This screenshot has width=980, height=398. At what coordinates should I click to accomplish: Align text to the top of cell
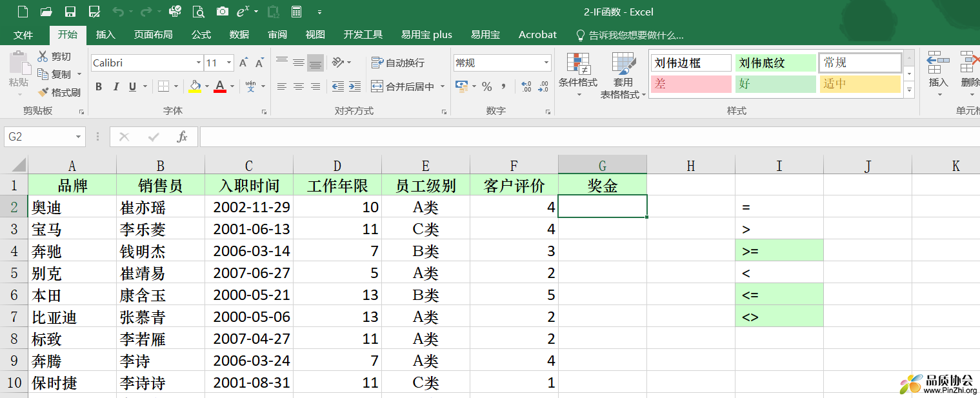coord(282,63)
